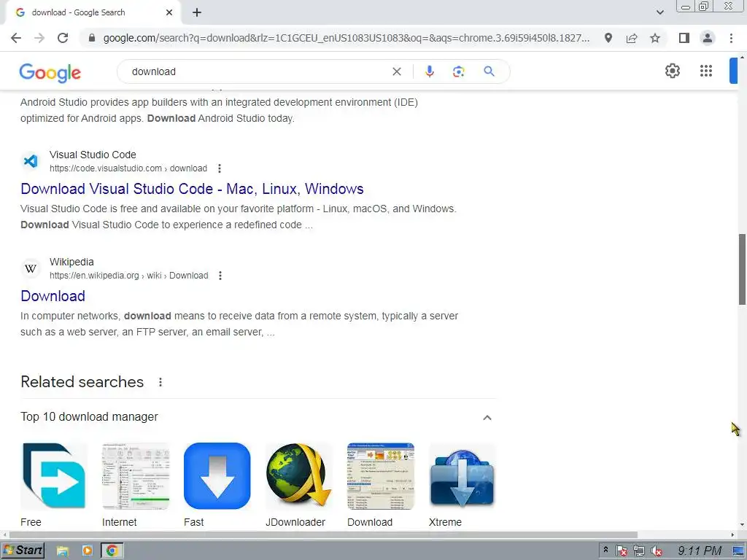Submit search with the magnifier icon
The image size is (747, 560).
pos(489,71)
